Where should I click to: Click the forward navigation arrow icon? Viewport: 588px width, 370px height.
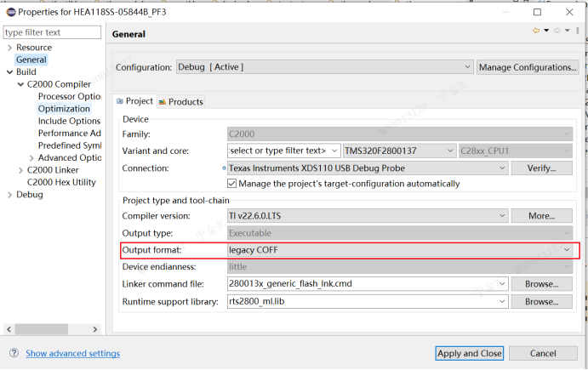coord(557,31)
